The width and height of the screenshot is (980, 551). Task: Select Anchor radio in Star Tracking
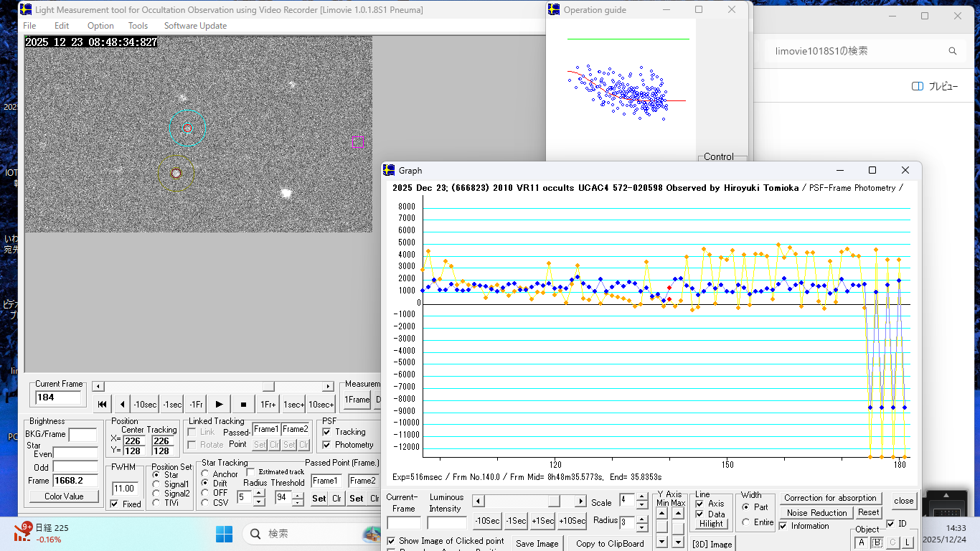[206, 474]
